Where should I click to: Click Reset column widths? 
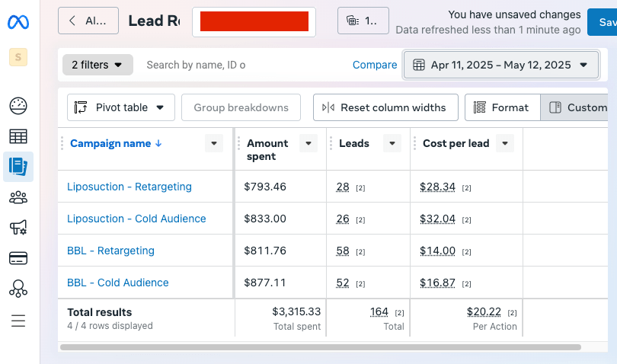[385, 107]
